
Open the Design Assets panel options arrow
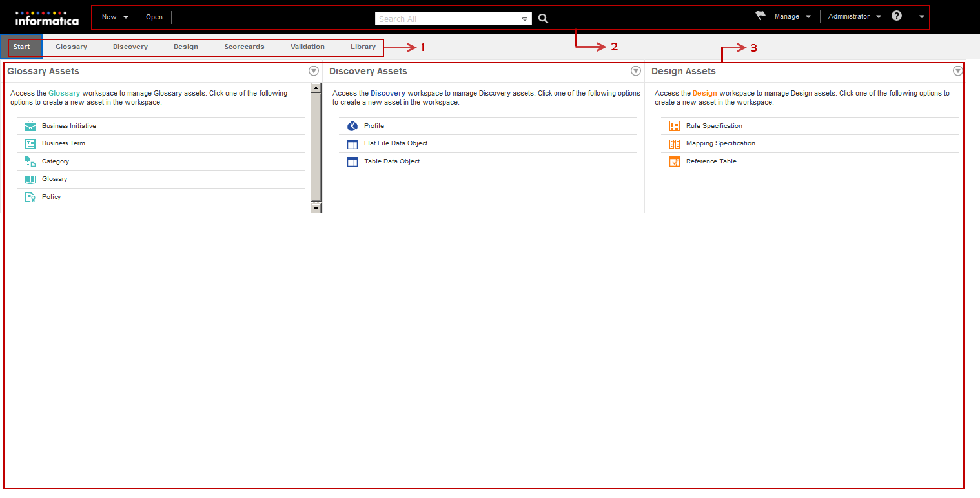click(x=958, y=71)
